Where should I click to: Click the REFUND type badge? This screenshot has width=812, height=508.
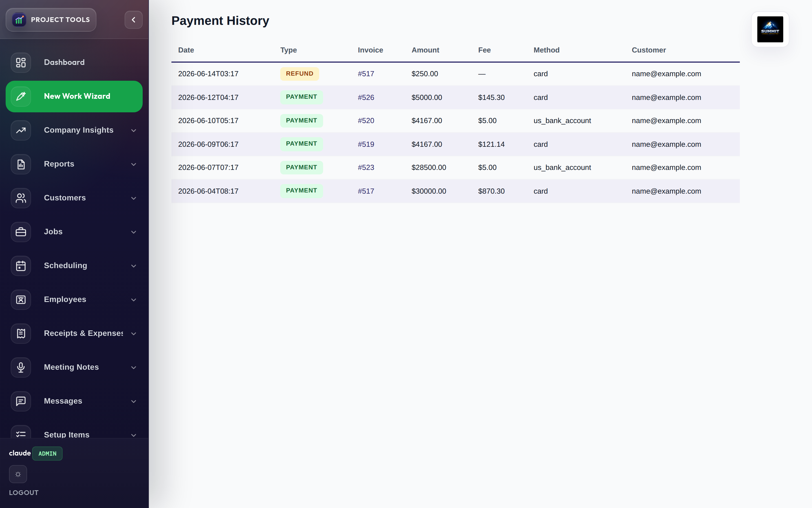pos(300,74)
